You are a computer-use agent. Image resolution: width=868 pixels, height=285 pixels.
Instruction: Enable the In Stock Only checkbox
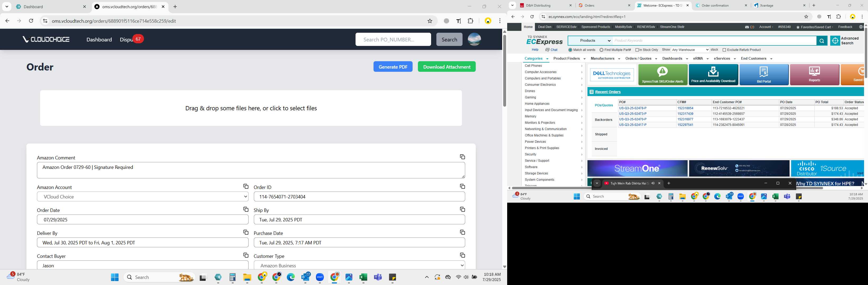(637, 50)
